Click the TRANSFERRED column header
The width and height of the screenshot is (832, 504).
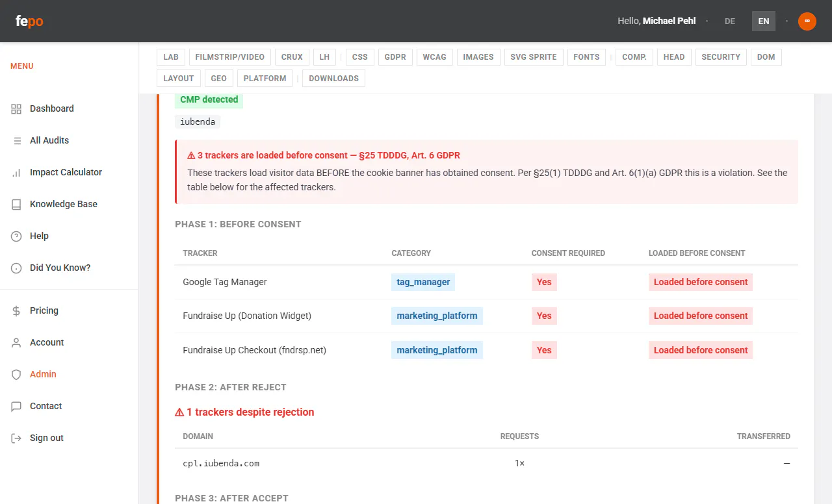[764, 436]
